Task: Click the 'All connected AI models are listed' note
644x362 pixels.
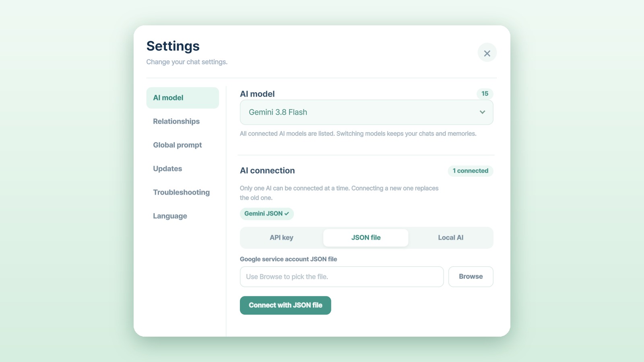Action: point(358,134)
